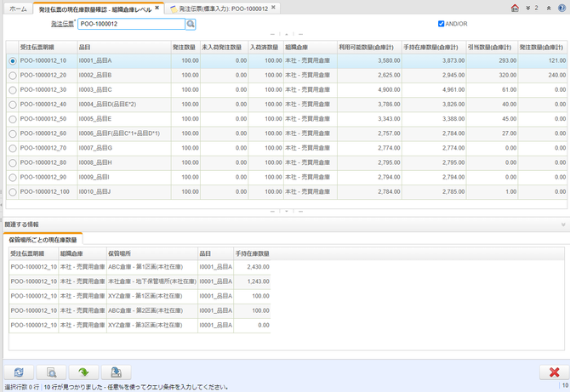Screen dimensions: 570x392
Task: Select radio button for POO-1000012_30
Action: [13, 90]
